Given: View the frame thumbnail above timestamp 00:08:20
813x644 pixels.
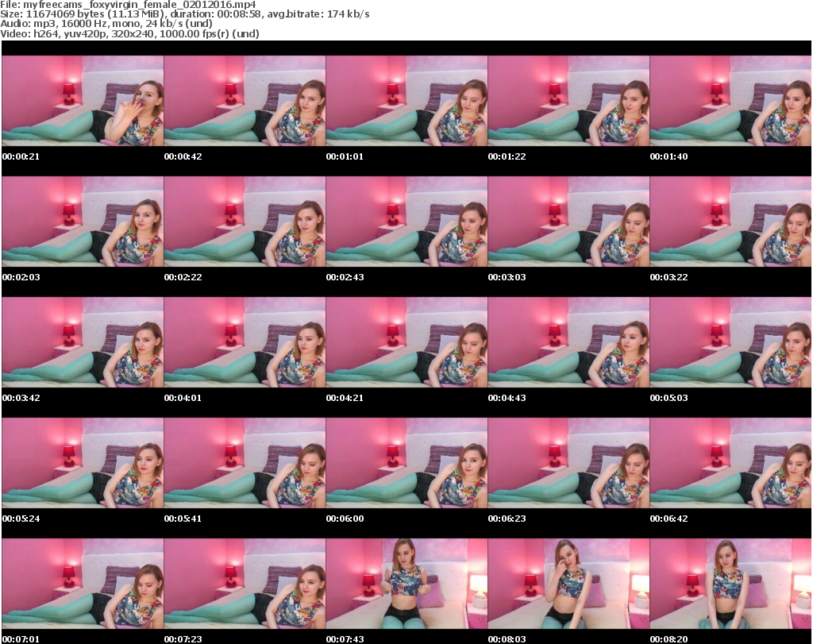Looking at the screenshot, I should [x=730, y=584].
